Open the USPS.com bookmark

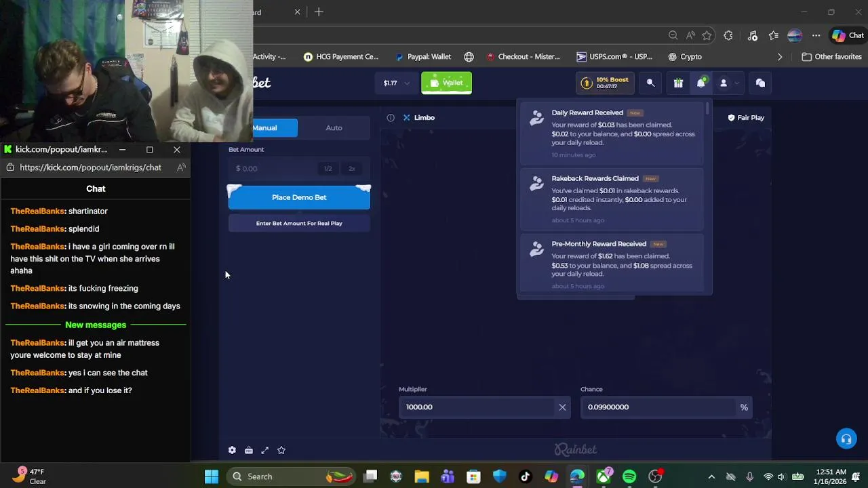614,57
